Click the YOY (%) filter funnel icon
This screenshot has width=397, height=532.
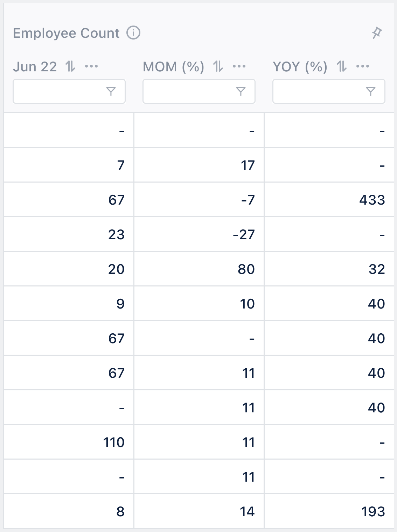pos(370,92)
